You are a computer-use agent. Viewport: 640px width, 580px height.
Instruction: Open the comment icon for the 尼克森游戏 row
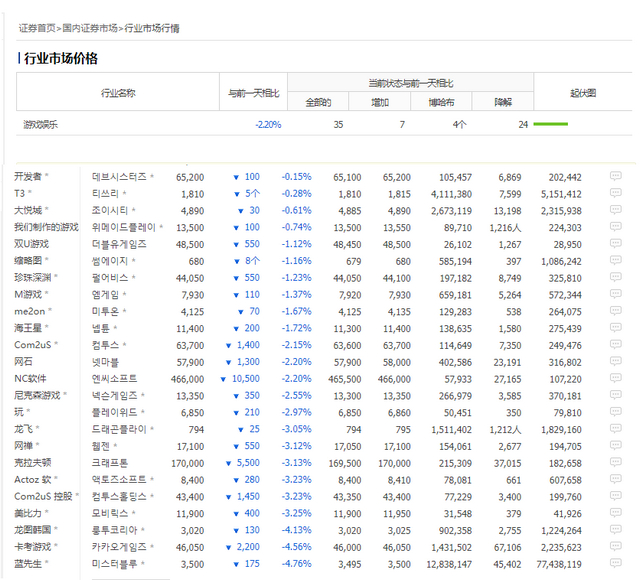point(616,395)
